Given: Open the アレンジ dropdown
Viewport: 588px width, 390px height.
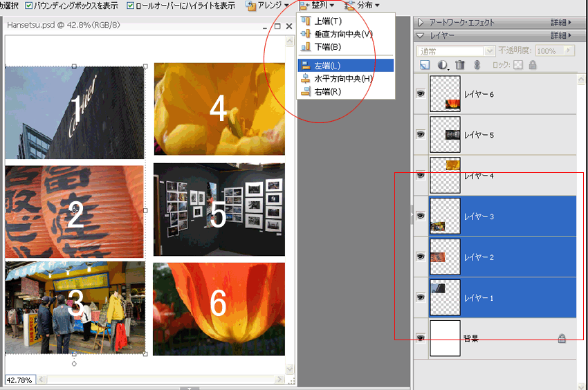Looking at the screenshot, I should 268,6.
